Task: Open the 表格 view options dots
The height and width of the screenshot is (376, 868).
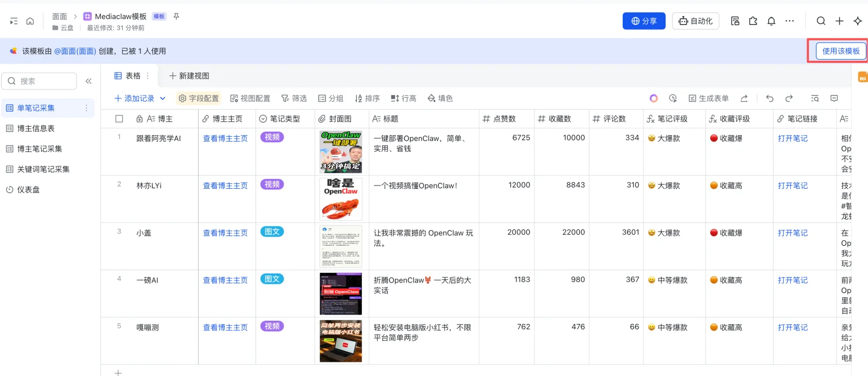Action: pyautogui.click(x=148, y=76)
